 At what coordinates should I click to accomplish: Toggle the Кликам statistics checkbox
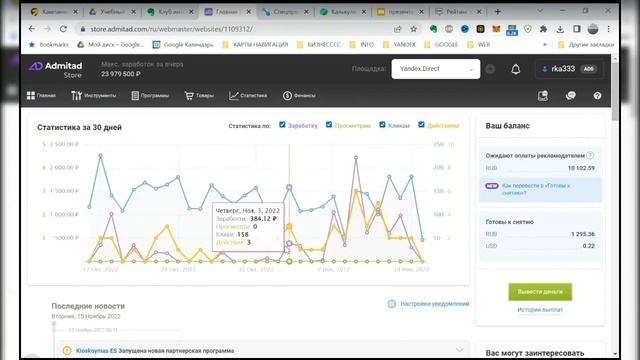382,124
